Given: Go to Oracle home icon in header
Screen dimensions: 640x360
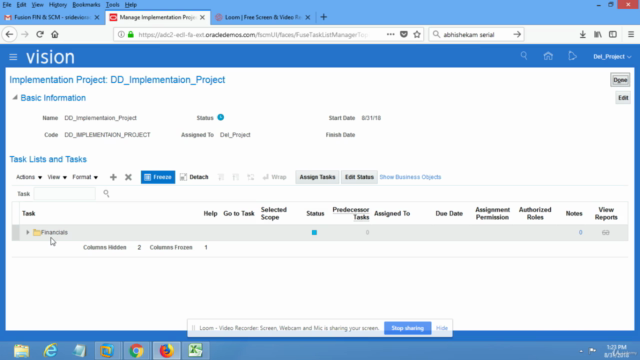Looking at the screenshot, I should tap(548, 56).
